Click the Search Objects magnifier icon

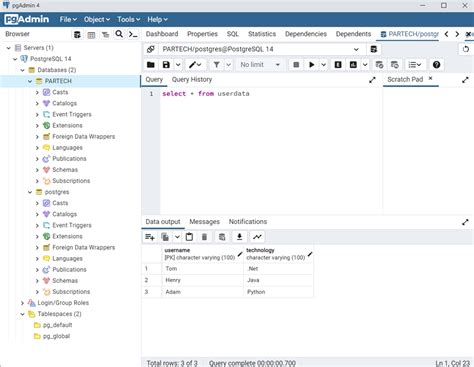click(x=119, y=34)
